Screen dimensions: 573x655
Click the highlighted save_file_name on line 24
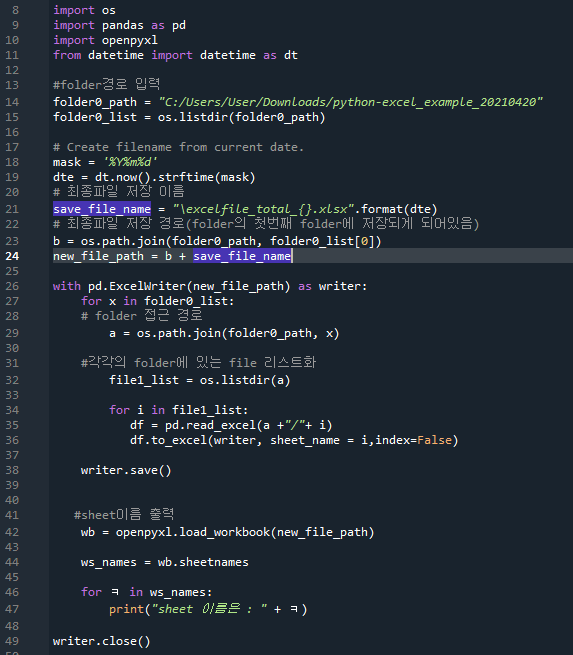(242, 256)
